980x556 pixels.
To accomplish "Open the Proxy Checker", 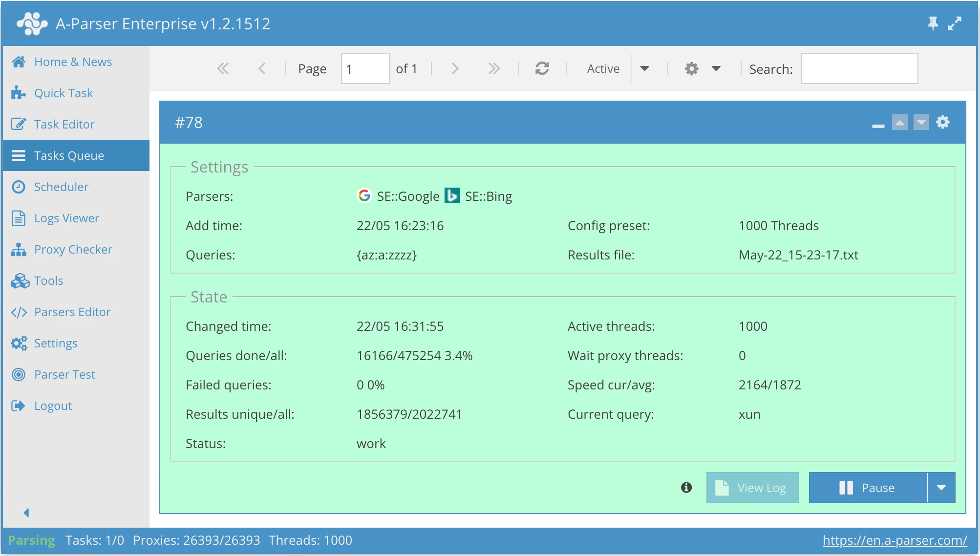I will click(x=73, y=249).
